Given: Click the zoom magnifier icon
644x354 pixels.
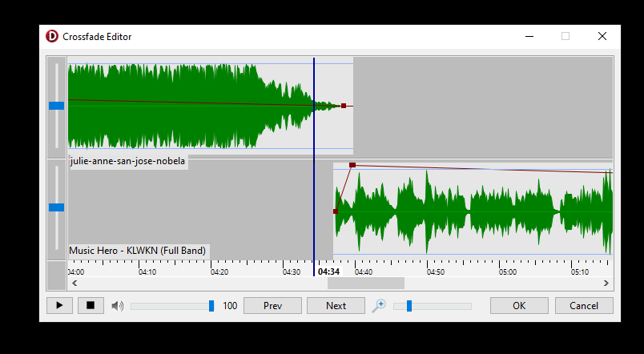Looking at the screenshot, I should (379, 305).
